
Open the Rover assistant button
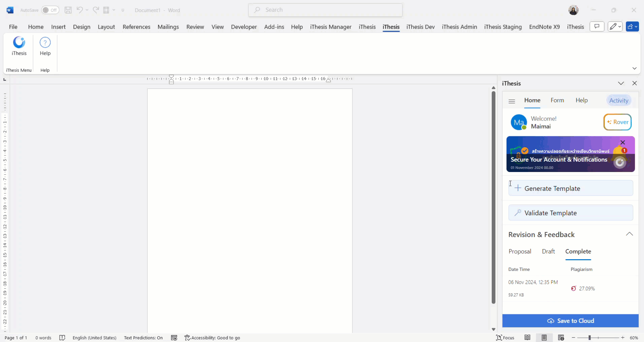617,122
